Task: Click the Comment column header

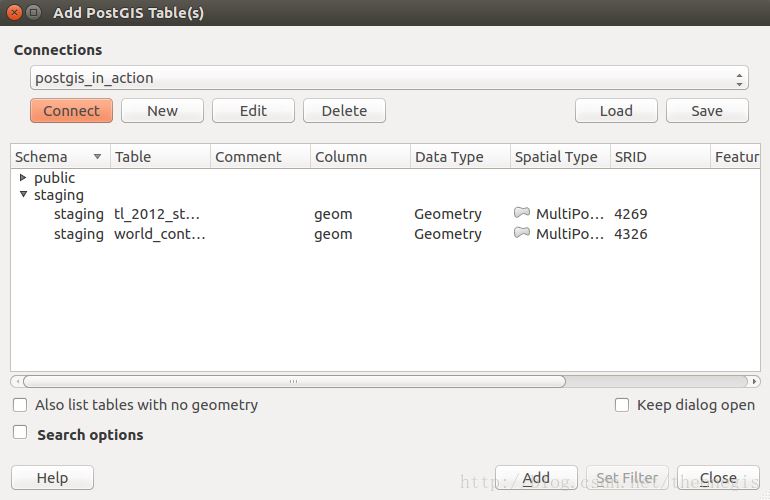Action: point(260,157)
